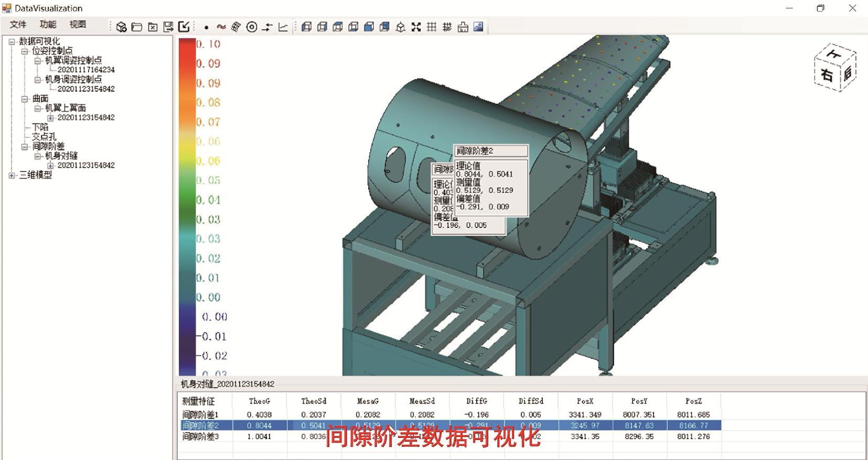Click the surface mesh toolbar icon
The height and width of the screenshot is (460, 868).
[x=236, y=27]
